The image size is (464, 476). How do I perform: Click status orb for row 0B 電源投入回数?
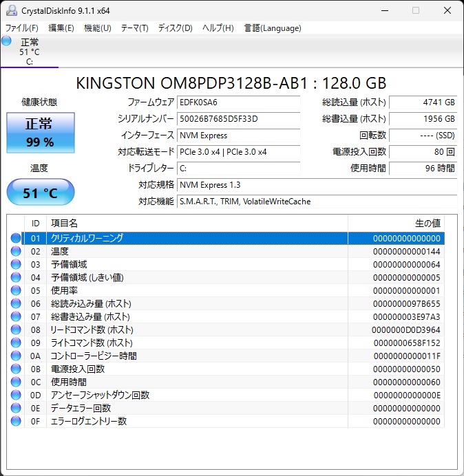[x=16, y=369]
